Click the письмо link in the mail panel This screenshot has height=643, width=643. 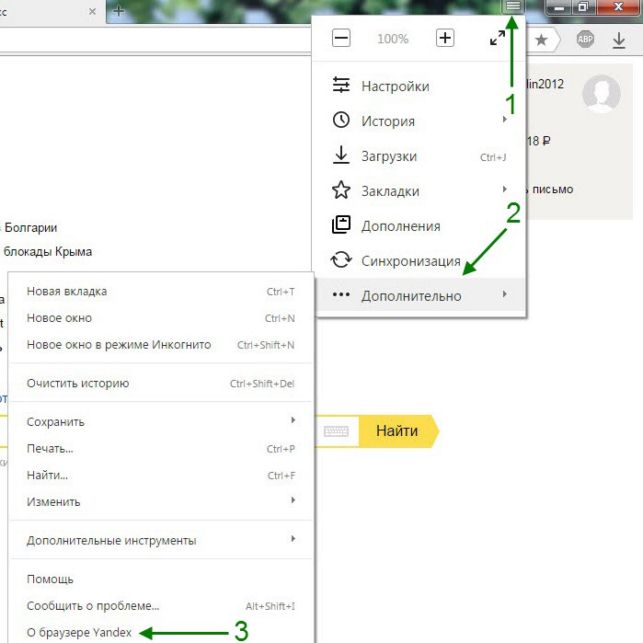552,189
